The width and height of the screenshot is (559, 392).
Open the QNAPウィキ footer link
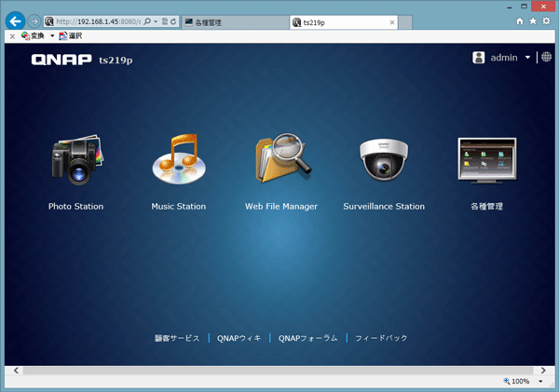(239, 338)
